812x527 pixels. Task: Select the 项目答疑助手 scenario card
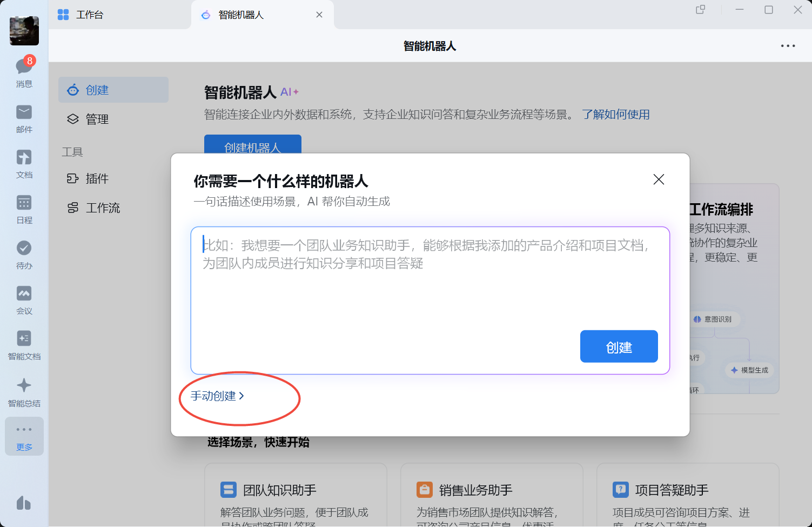click(x=688, y=495)
